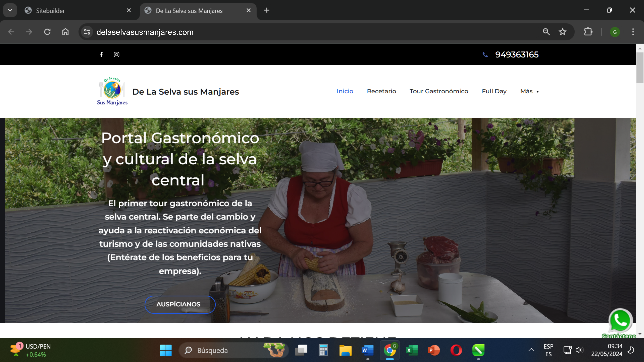Click the AUSPÍCIANOS button
This screenshot has height=362, width=644.
pos(180,304)
